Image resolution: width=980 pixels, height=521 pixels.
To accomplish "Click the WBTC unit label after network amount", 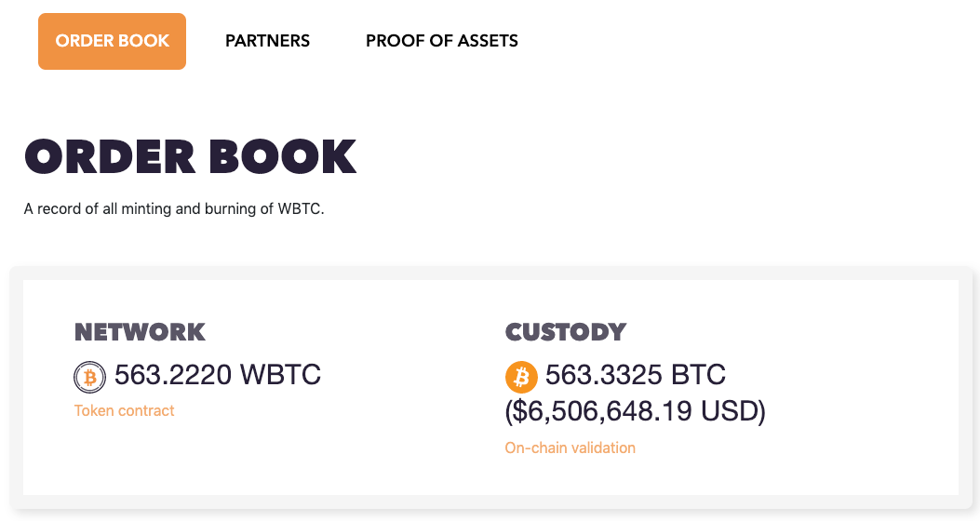I will pos(280,376).
